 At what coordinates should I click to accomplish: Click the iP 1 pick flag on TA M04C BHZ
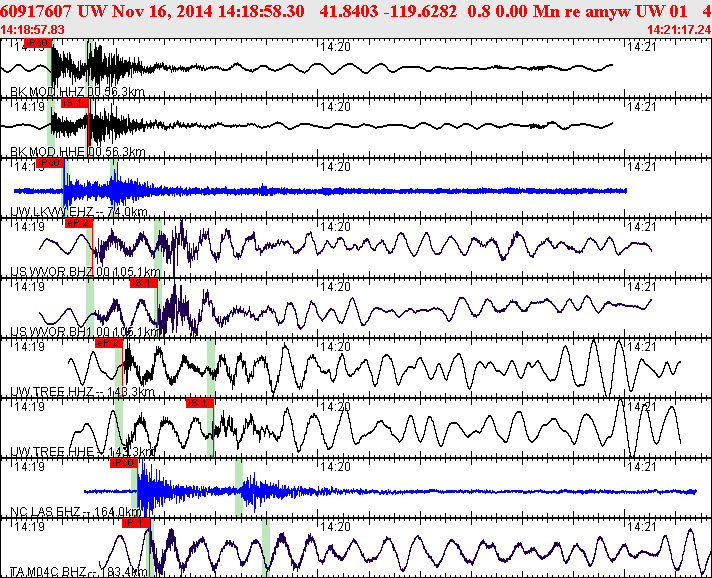click(x=136, y=523)
